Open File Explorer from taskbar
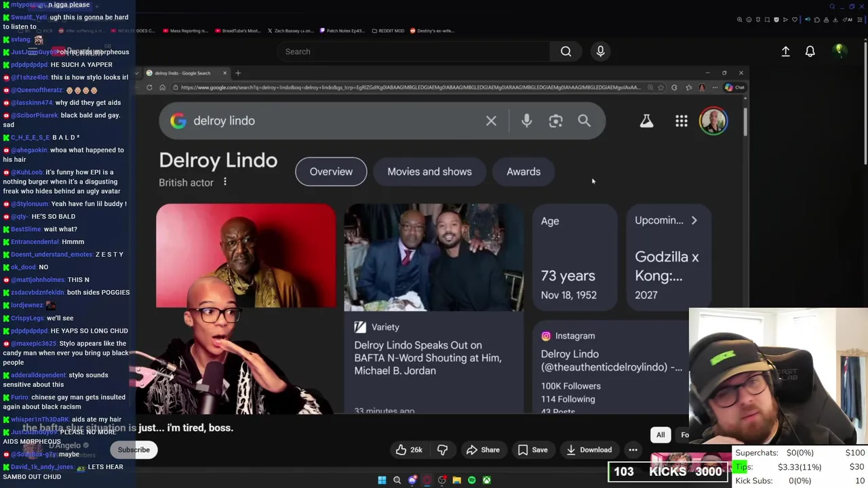The height and width of the screenshot is (488, 868). tap(456, 480)
